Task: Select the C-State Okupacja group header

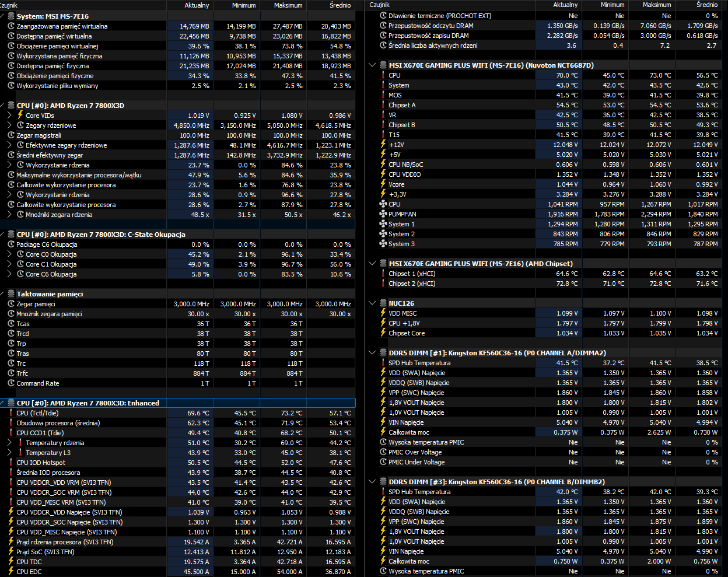Action: pyautogui.click(x=177, y=235)
